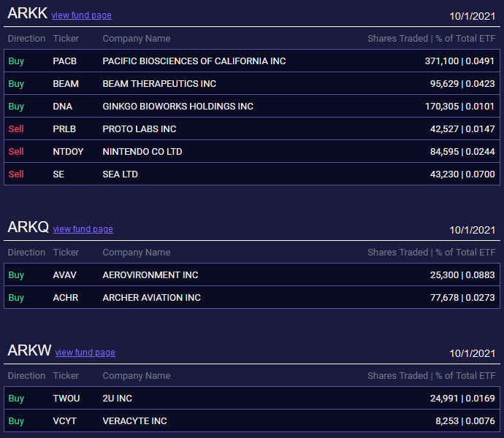Select the PRLB ticker cell
Image resolution: width=504 pixels, height=438 pixels.
tap(64, 129)
